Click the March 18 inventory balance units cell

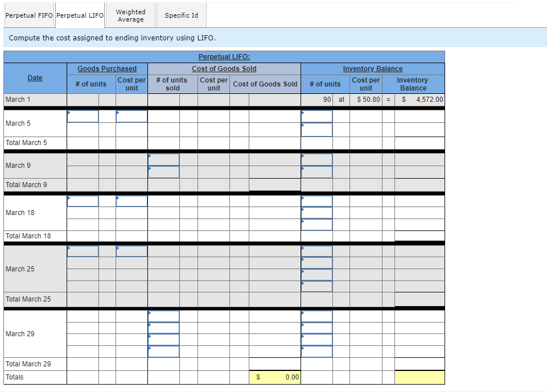click(316, 201)
